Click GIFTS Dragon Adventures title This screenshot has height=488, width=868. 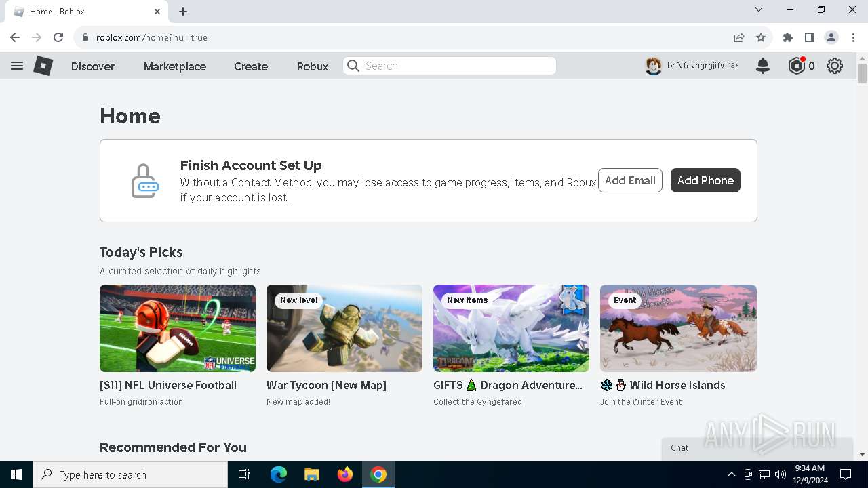coord(508,385)
